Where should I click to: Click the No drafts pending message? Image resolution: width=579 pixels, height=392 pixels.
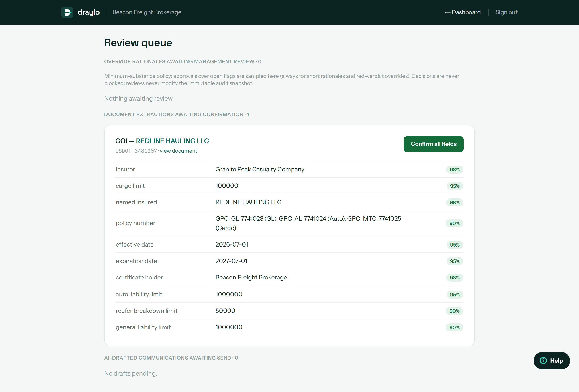pyautogui.click(x=130, y=373)
